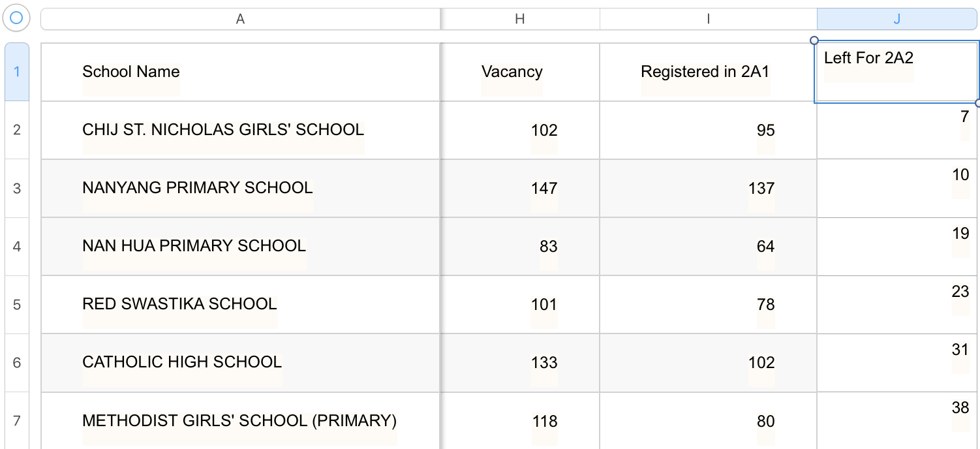The image size is (980, 449).
Task: Click the Vacancy header cell
Action: 519,72
